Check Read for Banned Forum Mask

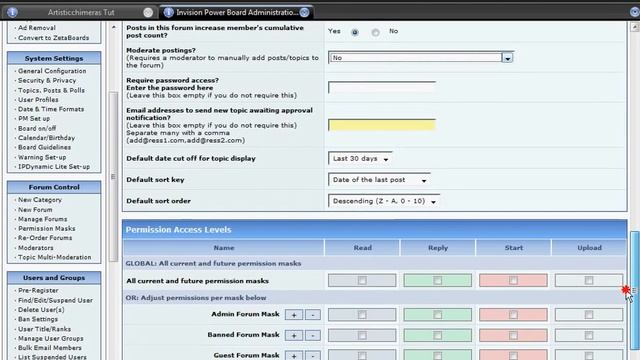pos(362,335)
